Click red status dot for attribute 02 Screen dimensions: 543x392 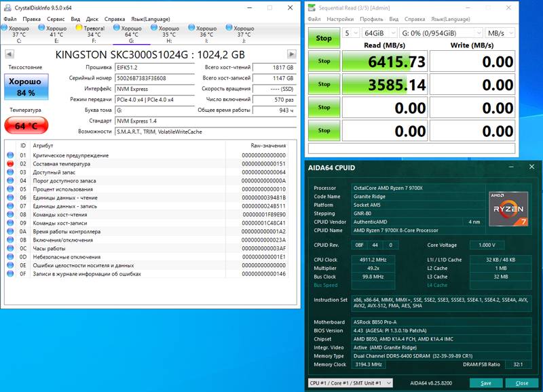pyautogui.click(x=10, y=163)
